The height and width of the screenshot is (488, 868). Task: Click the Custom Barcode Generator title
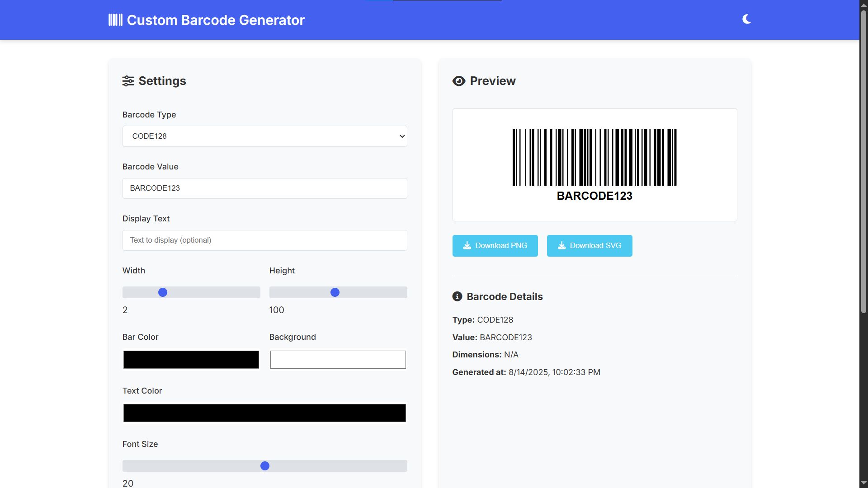pos(216,20)
